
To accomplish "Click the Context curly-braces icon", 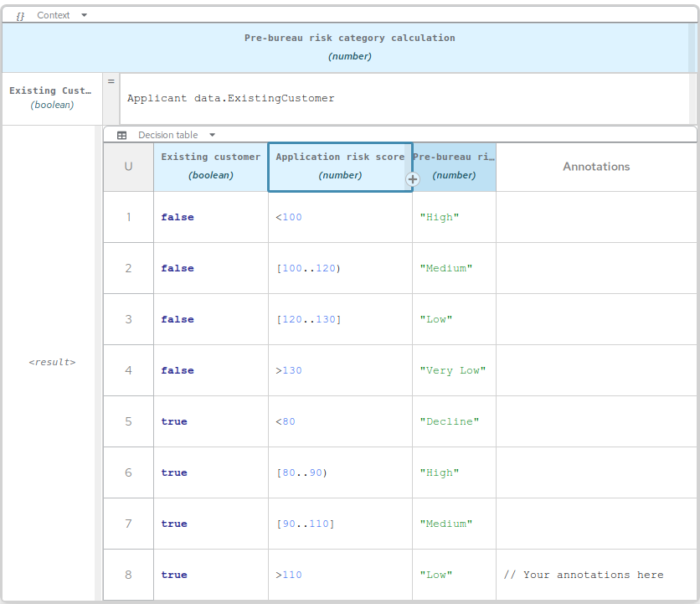I will [x=20, y=16].
